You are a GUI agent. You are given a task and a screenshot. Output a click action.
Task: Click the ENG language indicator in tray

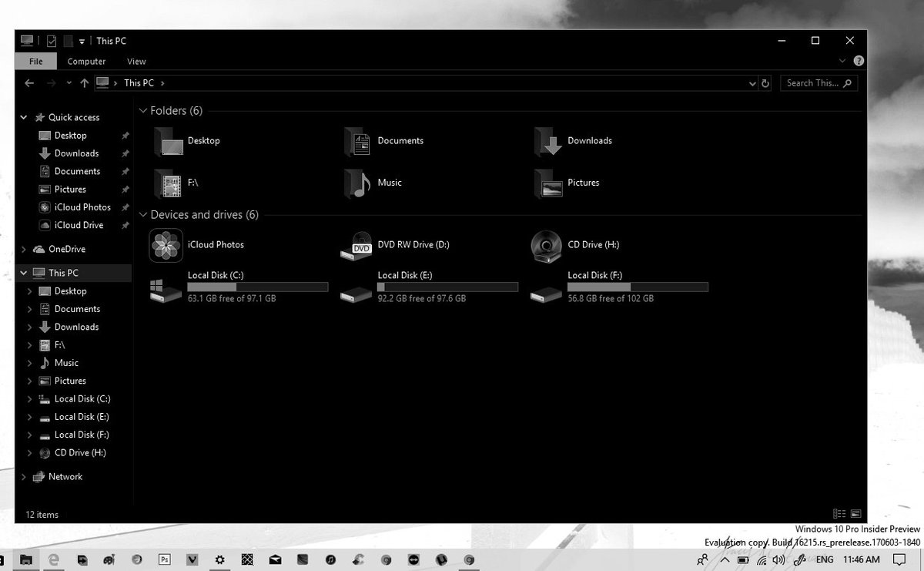point(825,560)
